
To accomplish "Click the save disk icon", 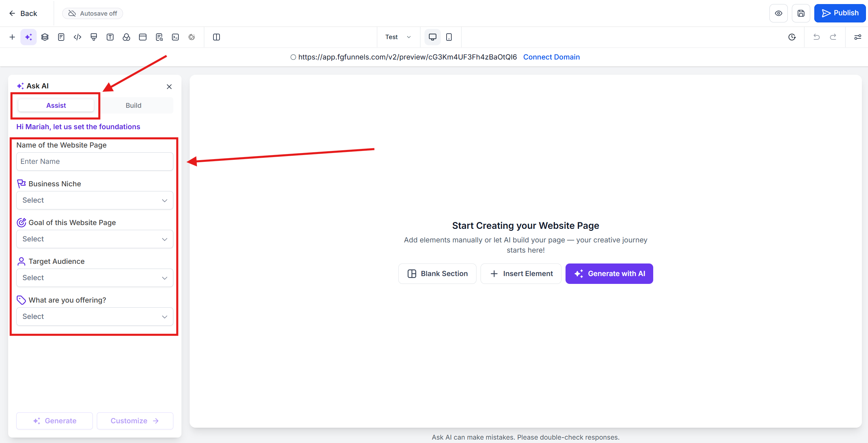I will pos(801,13).
